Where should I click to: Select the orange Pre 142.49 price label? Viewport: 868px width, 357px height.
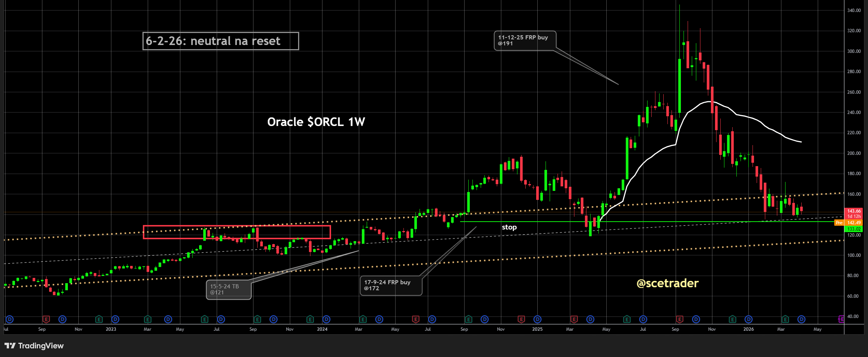pyautogui.click(x=849, y=223)
